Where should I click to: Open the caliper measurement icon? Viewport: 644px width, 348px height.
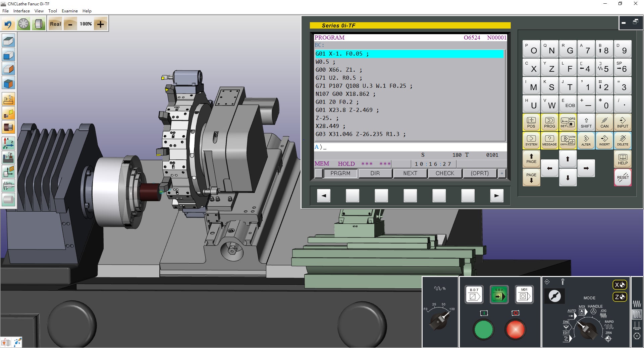[8, 186]
